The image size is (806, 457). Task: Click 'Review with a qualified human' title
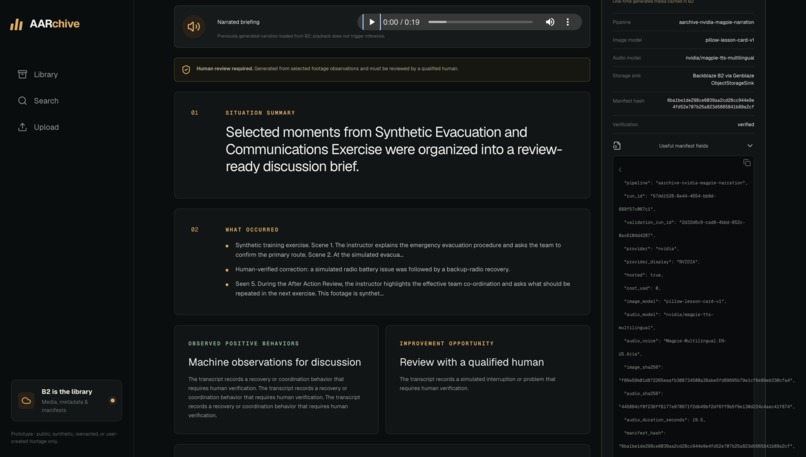[471, 362]
